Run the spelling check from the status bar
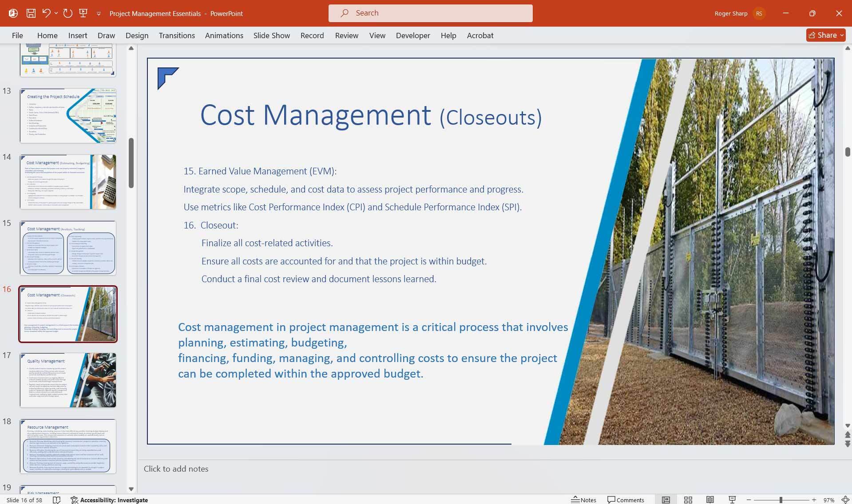The image size is (852, 504). tap(57, 500)
